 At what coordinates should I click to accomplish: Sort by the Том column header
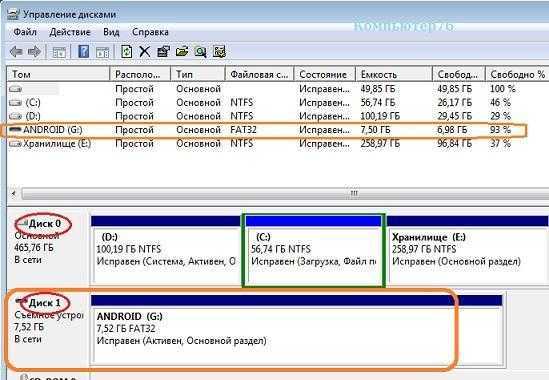pyautogui.click(x=58, y=74)
